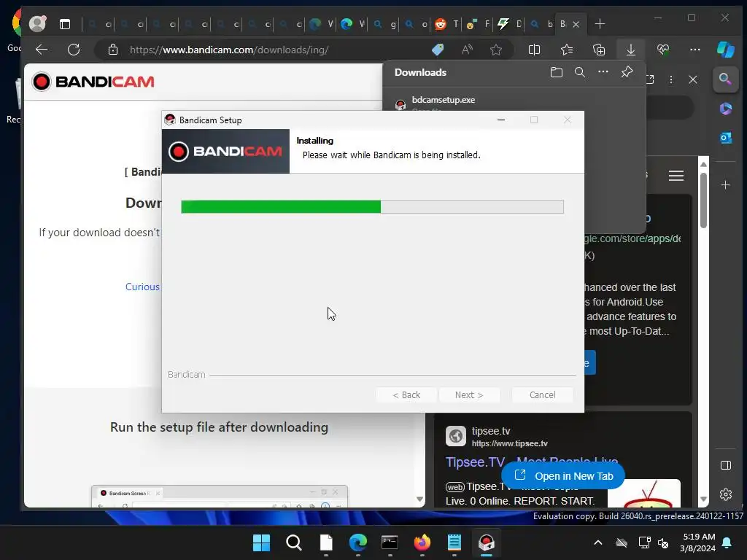Open Windows Start menu
Screen dimensions: 747x560
(261, 542)
